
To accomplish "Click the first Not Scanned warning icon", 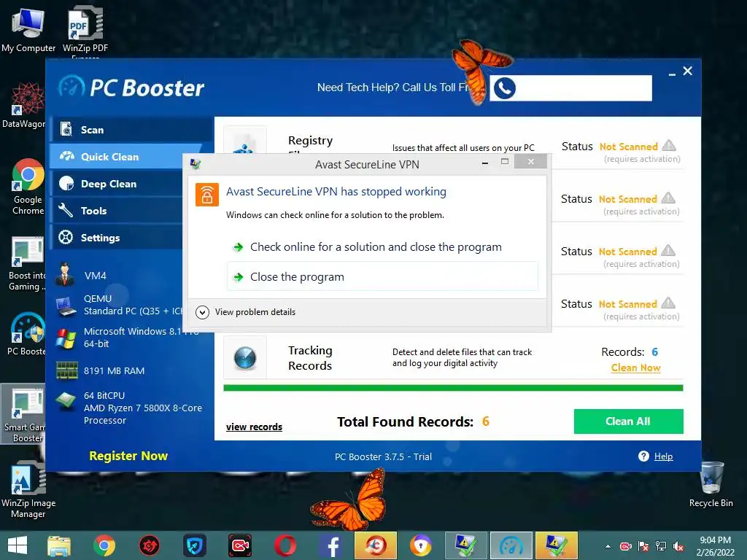I will pyautogui.click(x=669, y=145).
